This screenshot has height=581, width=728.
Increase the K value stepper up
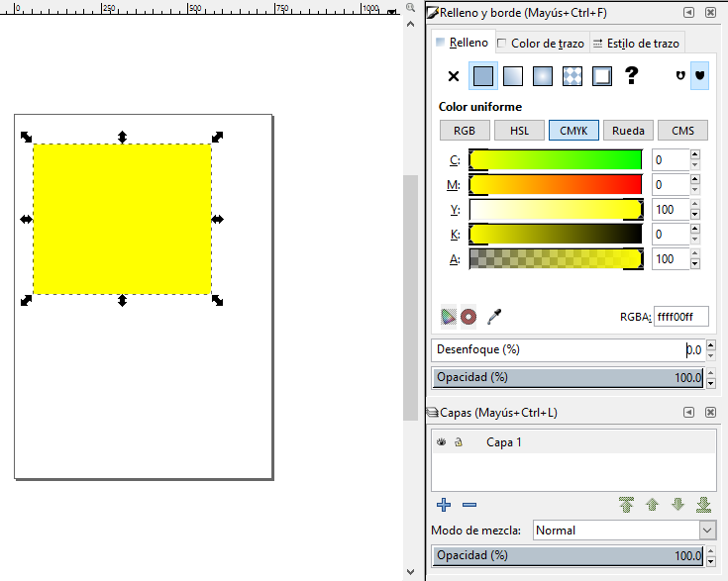(694, 229)
